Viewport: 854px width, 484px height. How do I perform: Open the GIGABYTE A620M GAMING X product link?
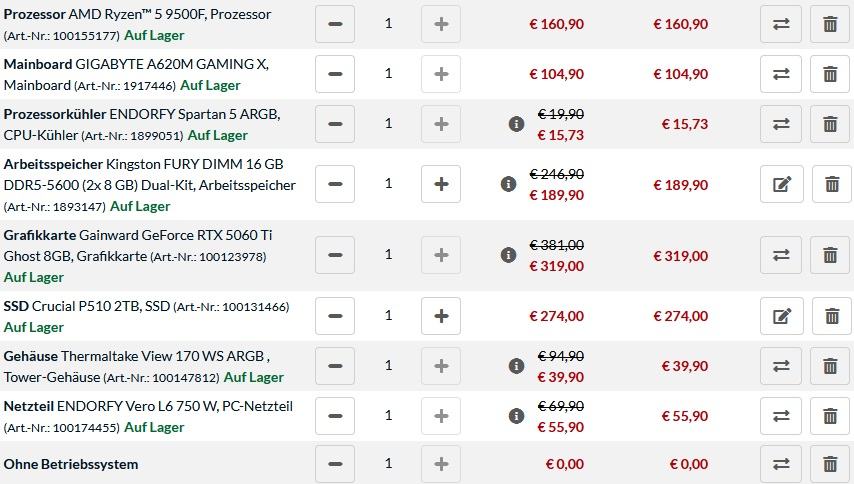tap(172, 64)
